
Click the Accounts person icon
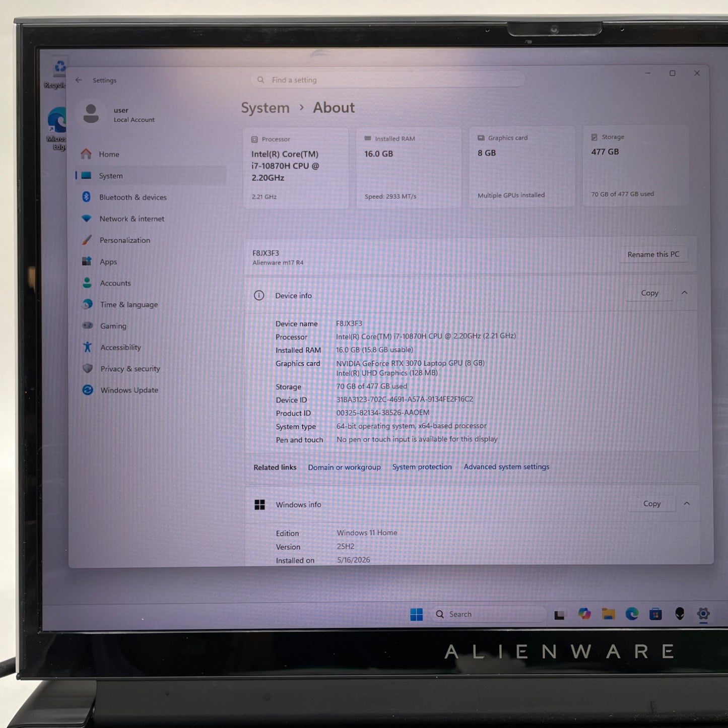click(x=87, y=283)
